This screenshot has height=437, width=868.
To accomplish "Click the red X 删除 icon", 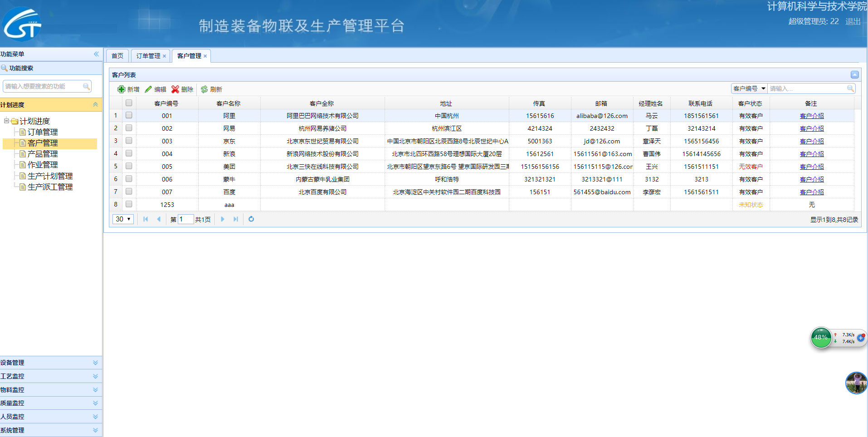I will click(x=175, y=89).
